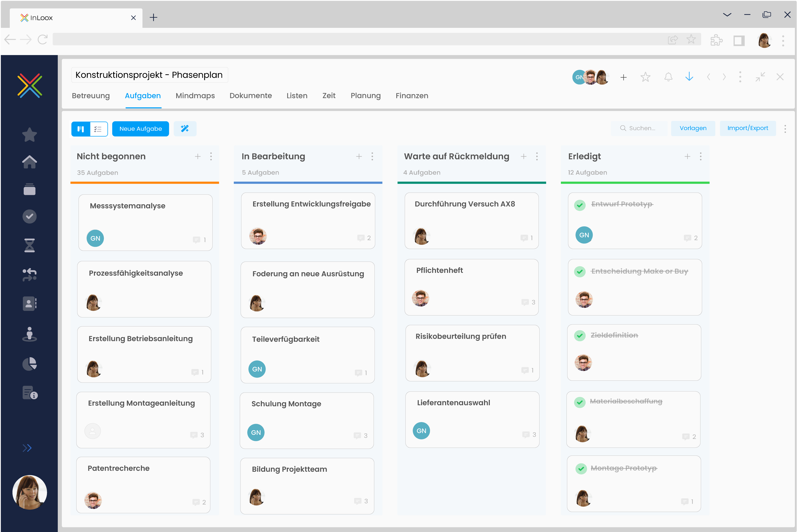
Task: Open the Finanzen tab
Action: [x=411, y=96]
